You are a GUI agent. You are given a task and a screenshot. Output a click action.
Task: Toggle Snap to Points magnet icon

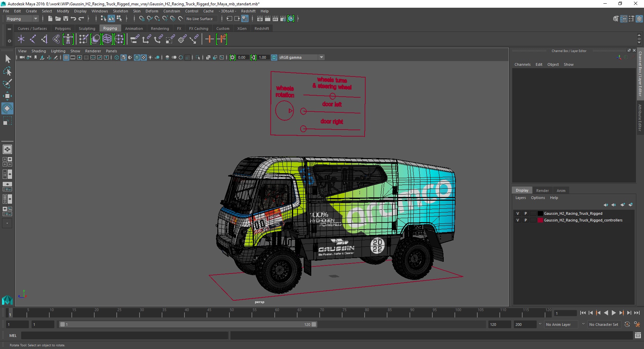click(x=157, y=19)
